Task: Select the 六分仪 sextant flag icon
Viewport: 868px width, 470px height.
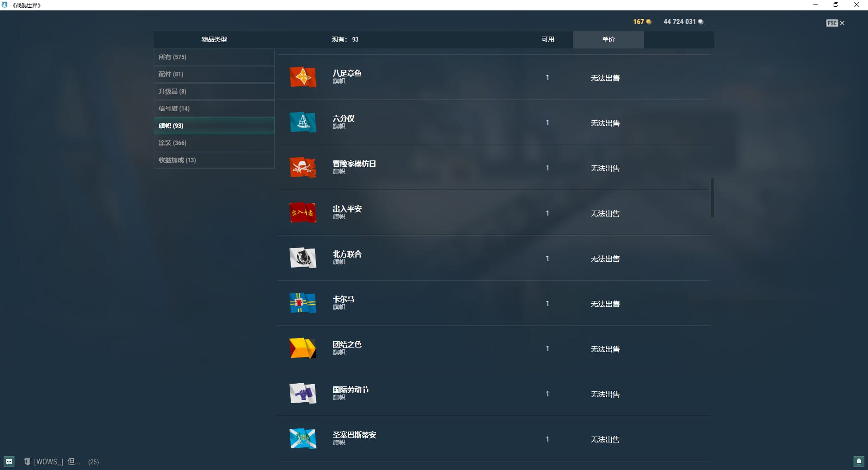Action: coord(302,122)
